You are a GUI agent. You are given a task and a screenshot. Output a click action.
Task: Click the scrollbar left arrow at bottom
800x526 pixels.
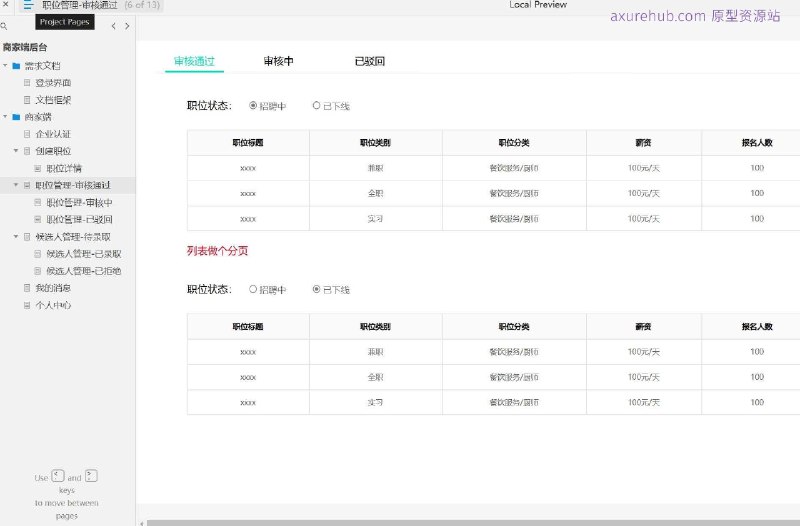(x=142, y=523)
